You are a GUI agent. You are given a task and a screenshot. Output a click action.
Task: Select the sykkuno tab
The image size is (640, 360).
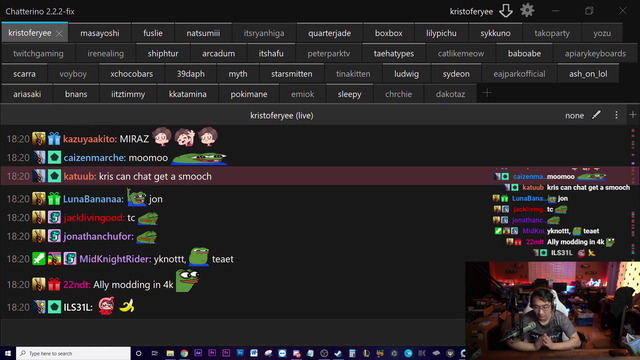(x=495, y=33)
